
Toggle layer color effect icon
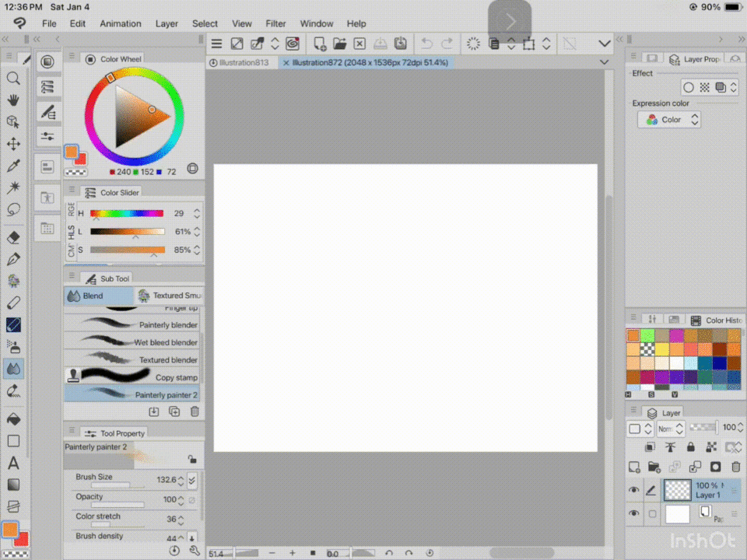click(x=721, y=87)
